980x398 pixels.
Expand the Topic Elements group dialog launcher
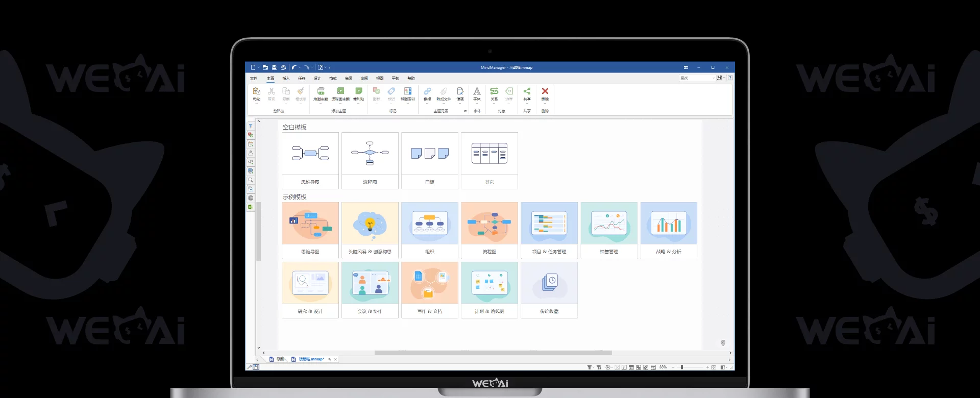point(465,111)
